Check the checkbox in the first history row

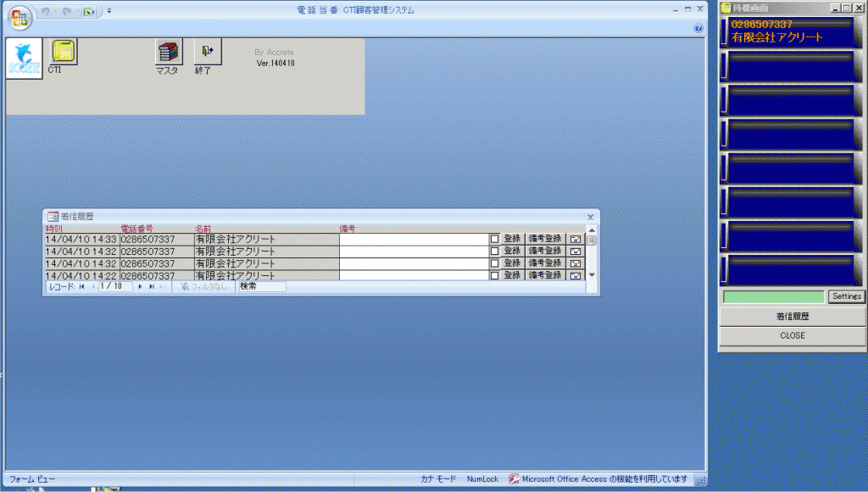pyautogui.click(x=494, y=240)
